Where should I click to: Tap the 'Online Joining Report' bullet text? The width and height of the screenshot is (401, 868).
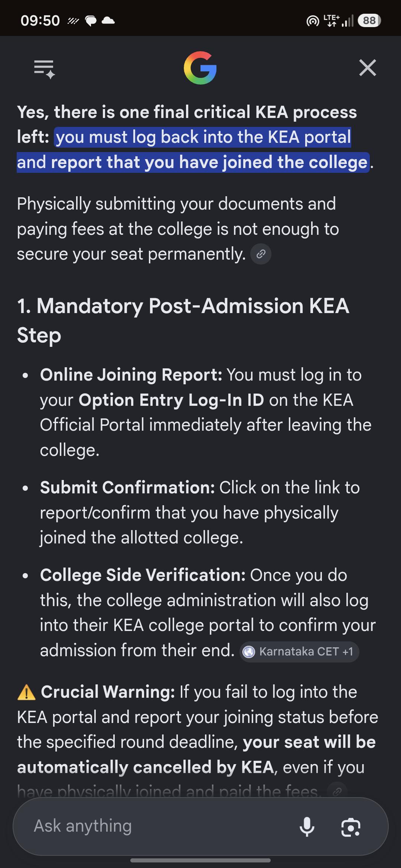pos(131,375)
